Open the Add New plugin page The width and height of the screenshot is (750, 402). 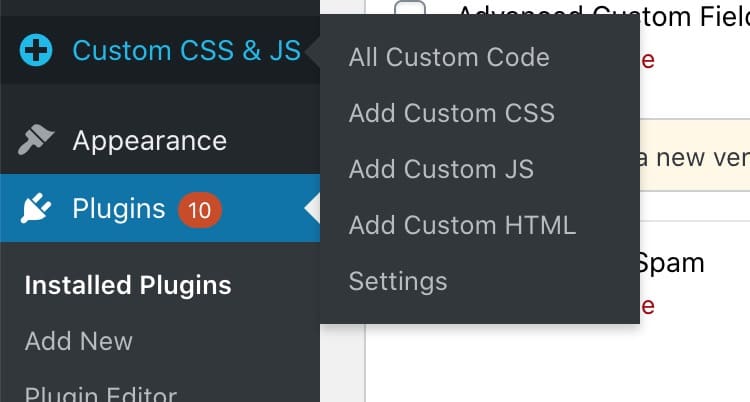(78, 341)
